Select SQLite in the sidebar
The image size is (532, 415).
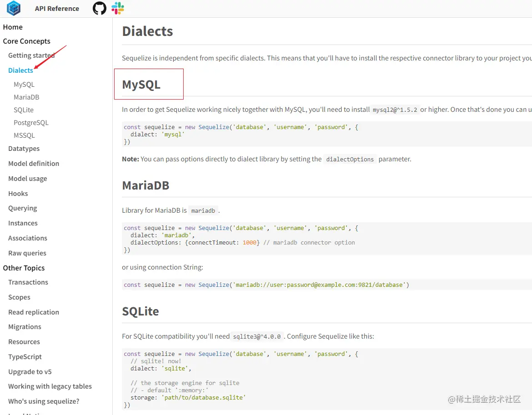click(24, 110)
